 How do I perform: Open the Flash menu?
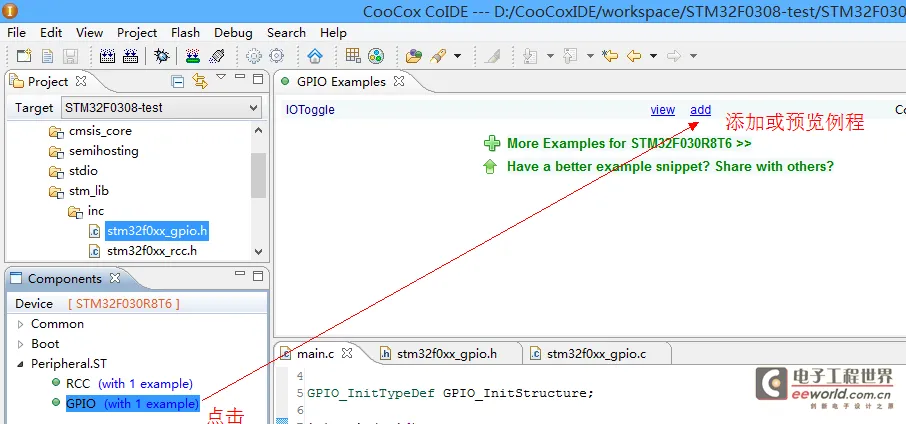coord(185,32)
